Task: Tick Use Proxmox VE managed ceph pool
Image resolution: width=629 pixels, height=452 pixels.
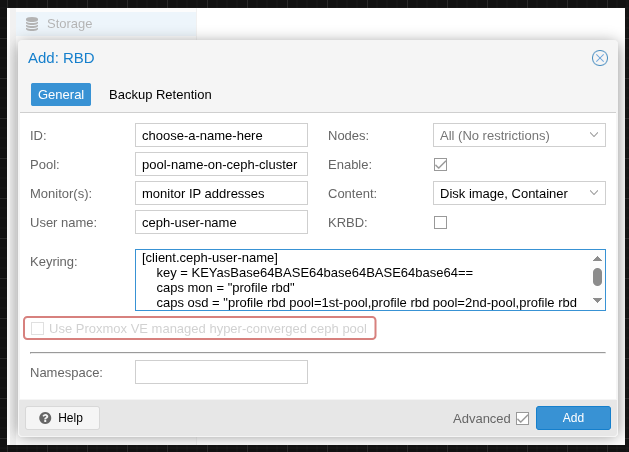Action: click(x=38, y=328)
